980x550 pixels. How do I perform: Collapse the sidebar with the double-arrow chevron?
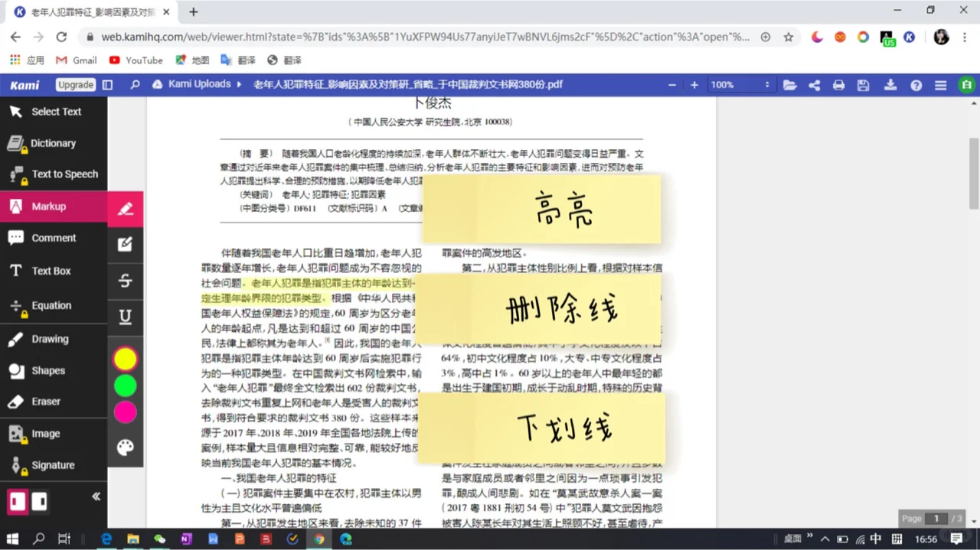point(96,496)
